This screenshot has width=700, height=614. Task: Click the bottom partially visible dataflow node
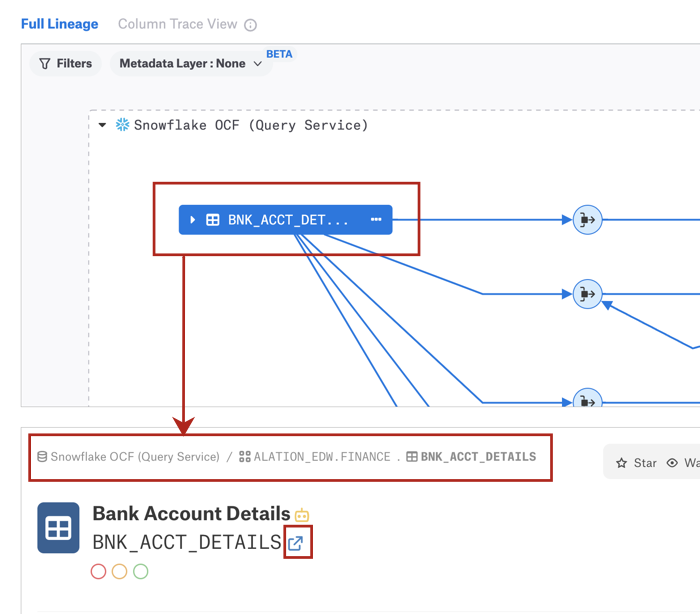[x=588, y=397]
